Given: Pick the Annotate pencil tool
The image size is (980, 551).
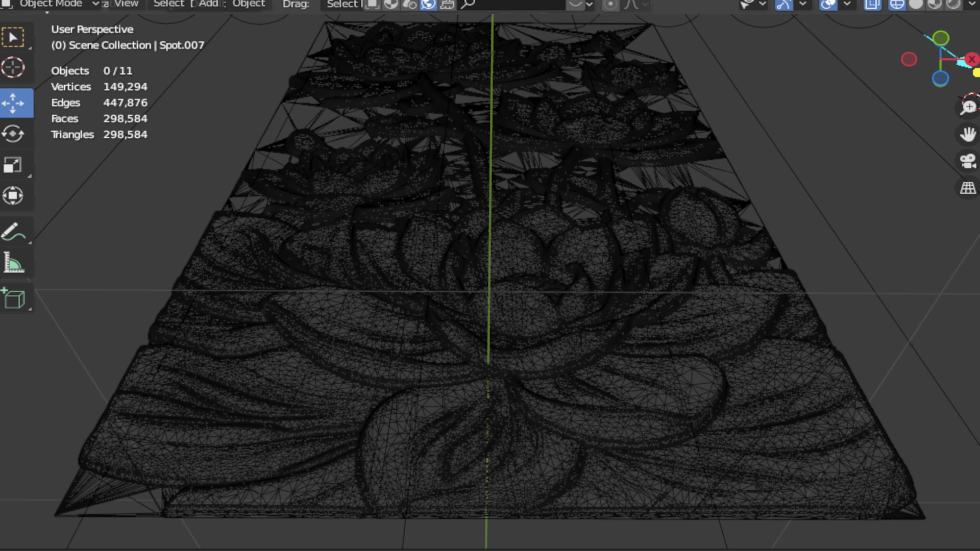Looking at the screenshot, I should [x=13, y=232].
